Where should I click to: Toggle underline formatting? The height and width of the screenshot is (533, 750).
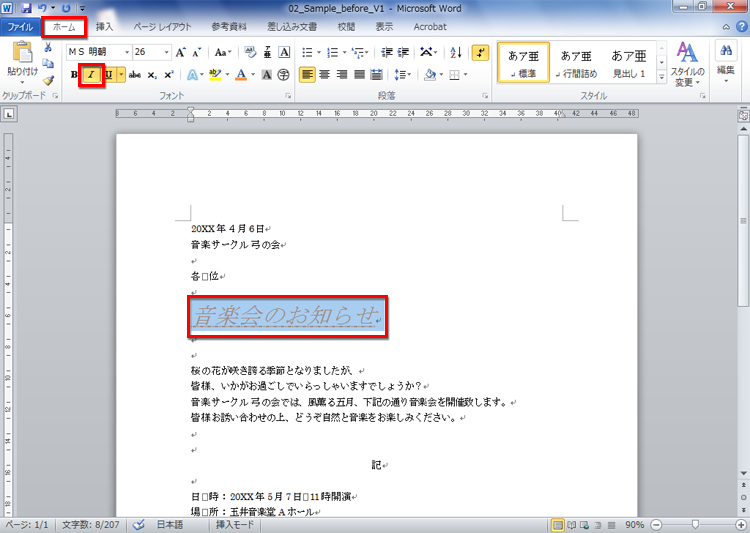pyautogui.click(x=109, y=75)
